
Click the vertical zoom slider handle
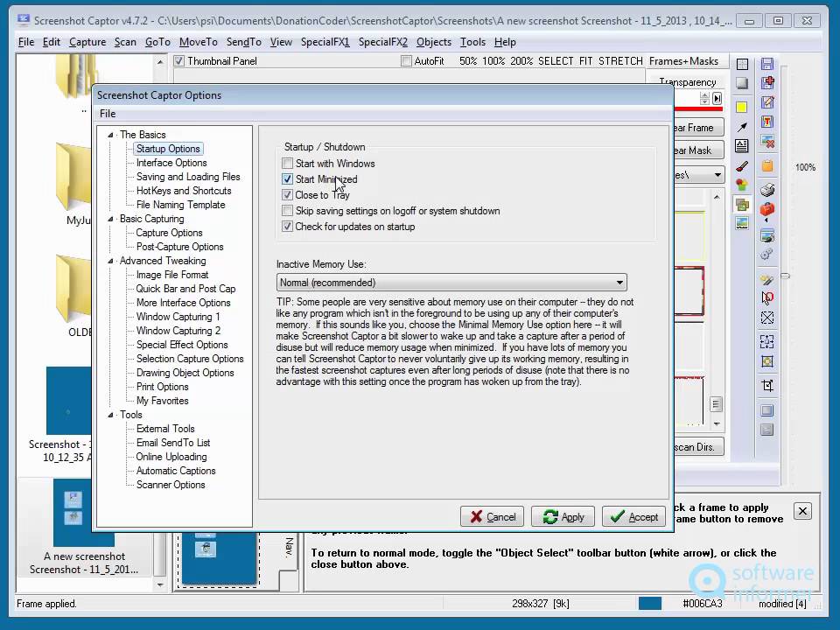point(786,276)
